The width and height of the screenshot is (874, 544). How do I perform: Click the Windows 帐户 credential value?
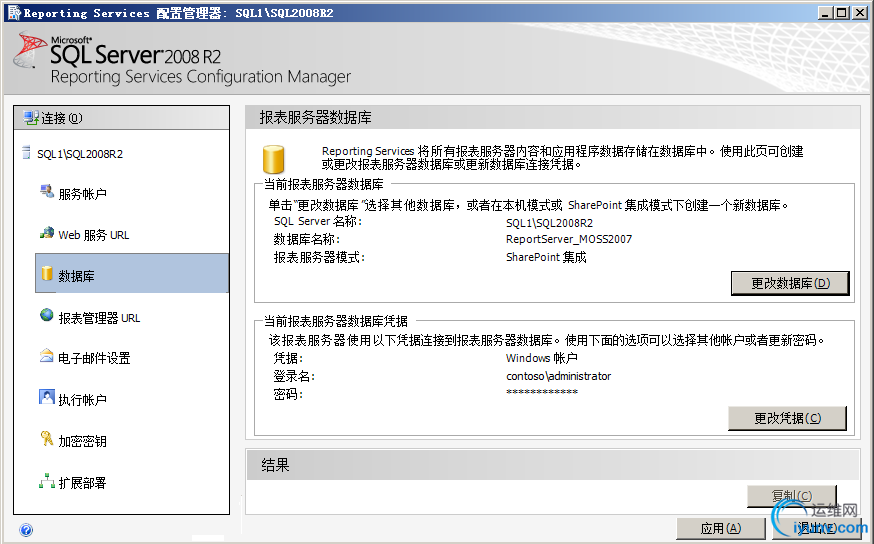[542, 358]
